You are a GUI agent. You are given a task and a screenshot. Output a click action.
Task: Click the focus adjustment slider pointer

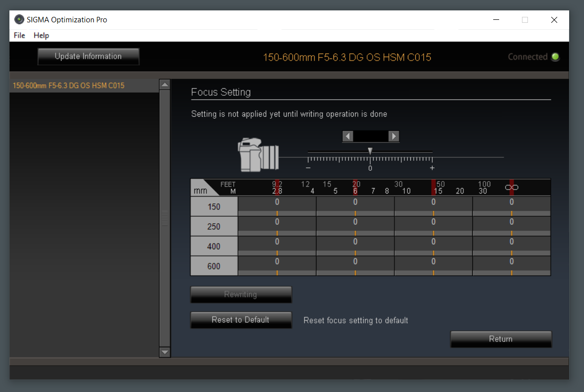point(370,151)
